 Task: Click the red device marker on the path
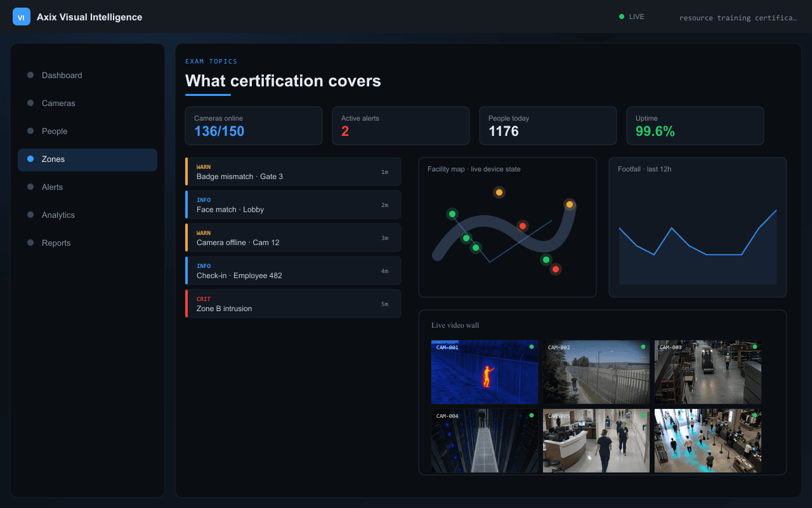tap(523, 226)
